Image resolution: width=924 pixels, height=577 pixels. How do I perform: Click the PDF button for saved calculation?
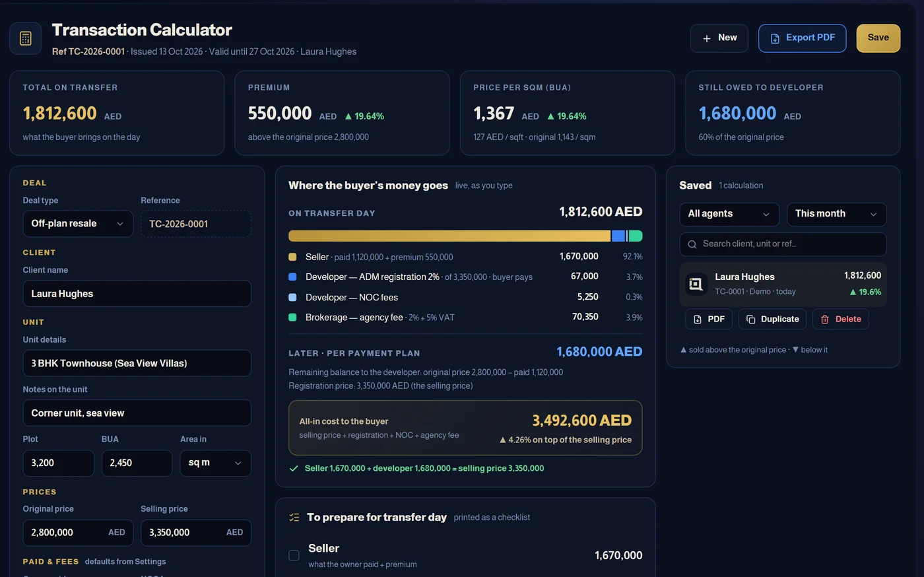[x=709, y=320]
